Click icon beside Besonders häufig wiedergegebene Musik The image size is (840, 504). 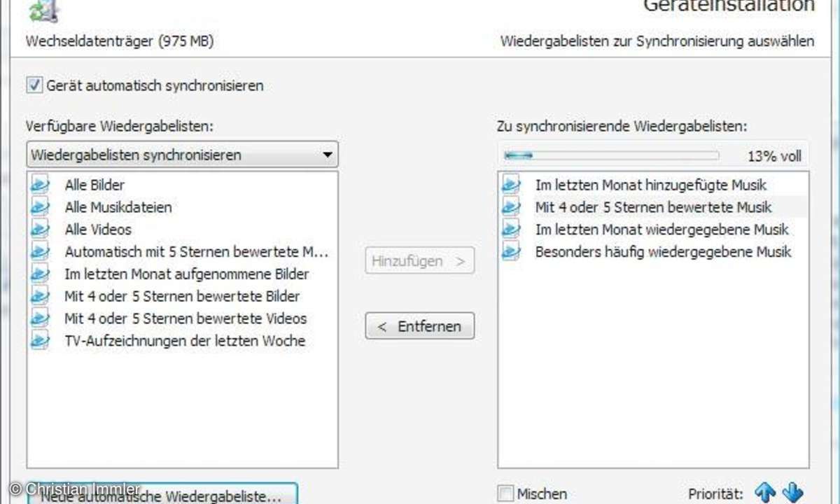pyautogui.click(x=511, y=251)
